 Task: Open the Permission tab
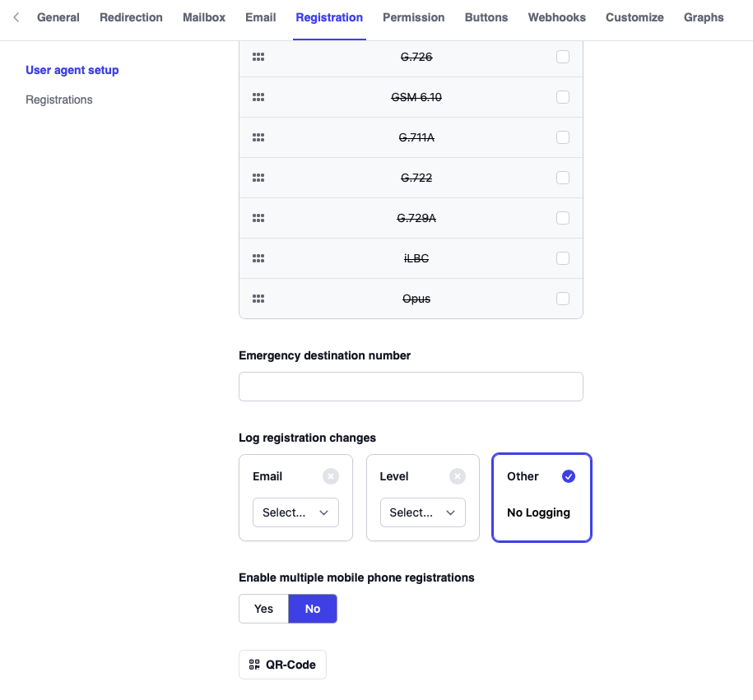click(414, 17)
